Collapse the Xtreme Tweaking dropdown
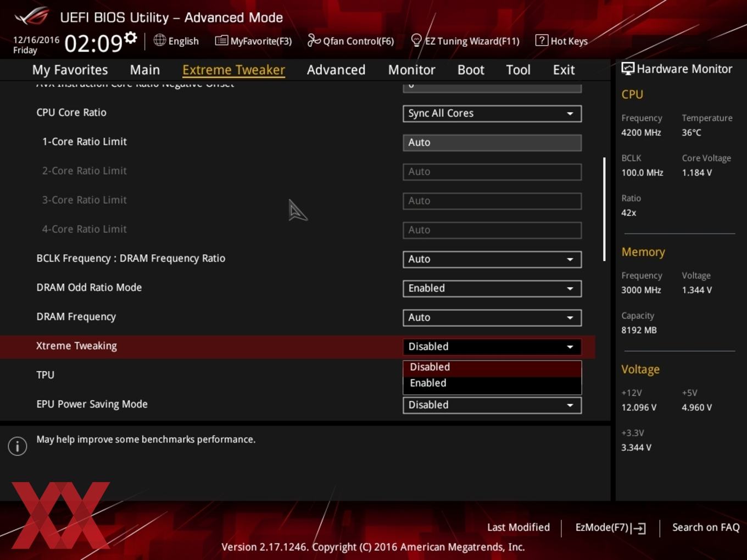Viewport: 747px width, 560px height. coord(492,346)
